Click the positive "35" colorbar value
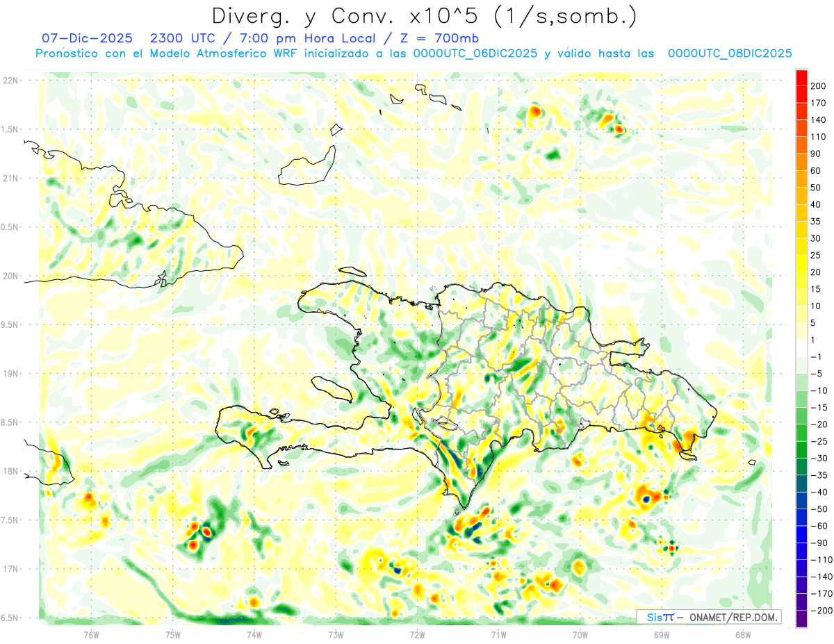The width and height of the screenshot is (834, 644). [x=816, y=222]
